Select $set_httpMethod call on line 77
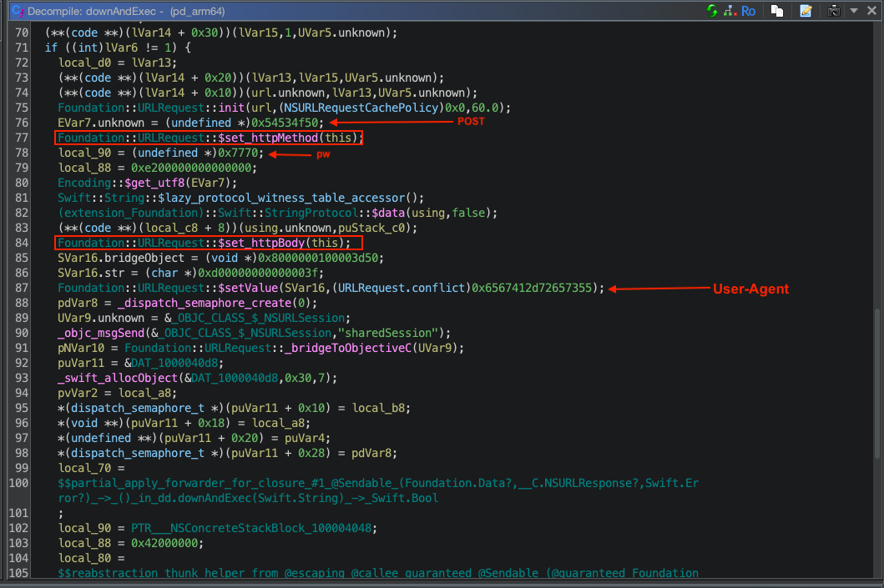The height and width of the screenshot is (588, 884). coord(268,138)
